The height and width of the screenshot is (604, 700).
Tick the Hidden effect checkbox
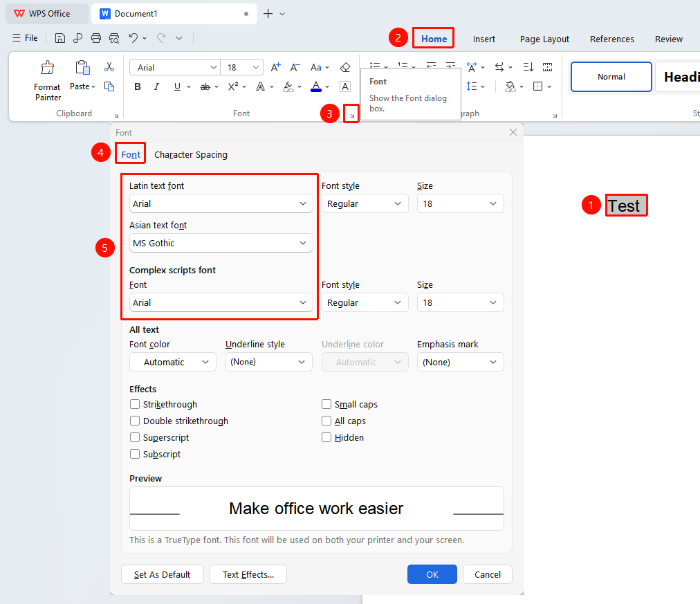click(326, 437)
